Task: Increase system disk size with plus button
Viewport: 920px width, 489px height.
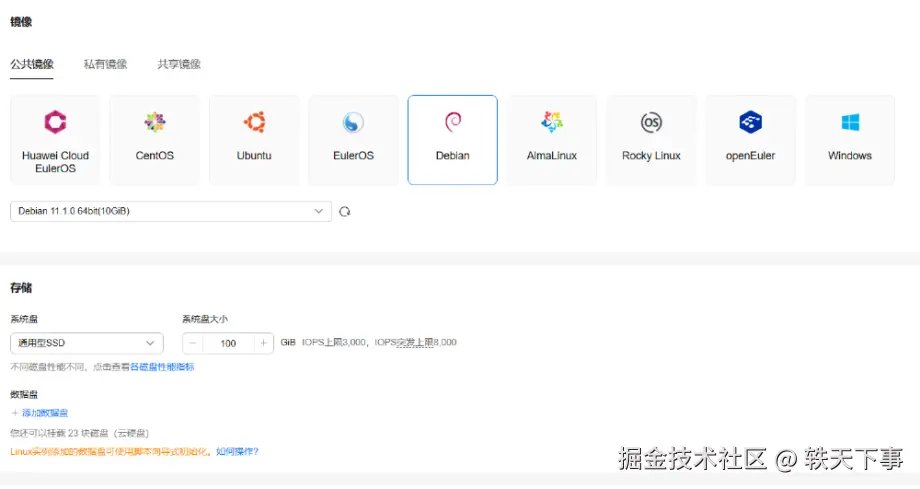Action: point(263,343)
